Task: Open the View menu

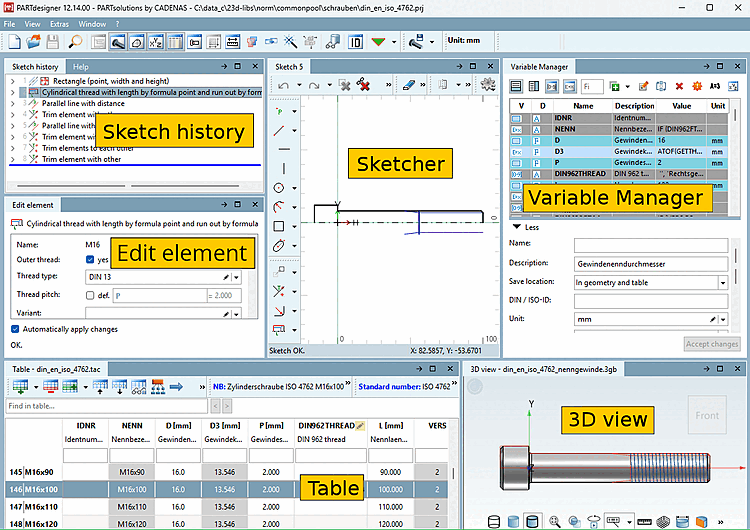Action: pyautogui.click(x=32, y=24)
